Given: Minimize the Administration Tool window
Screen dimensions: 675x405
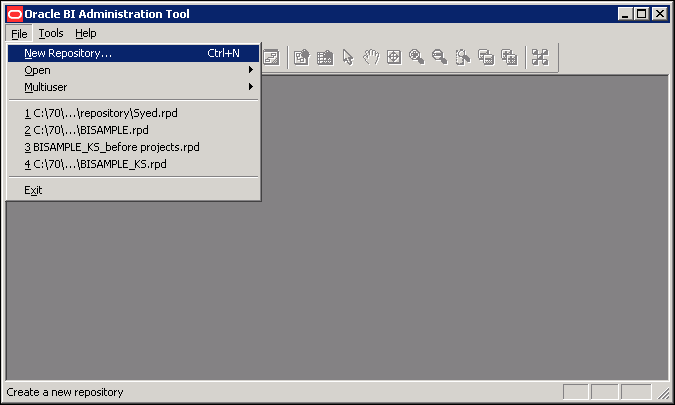Looking at the screenshot, I should click(x=625, y=14).
